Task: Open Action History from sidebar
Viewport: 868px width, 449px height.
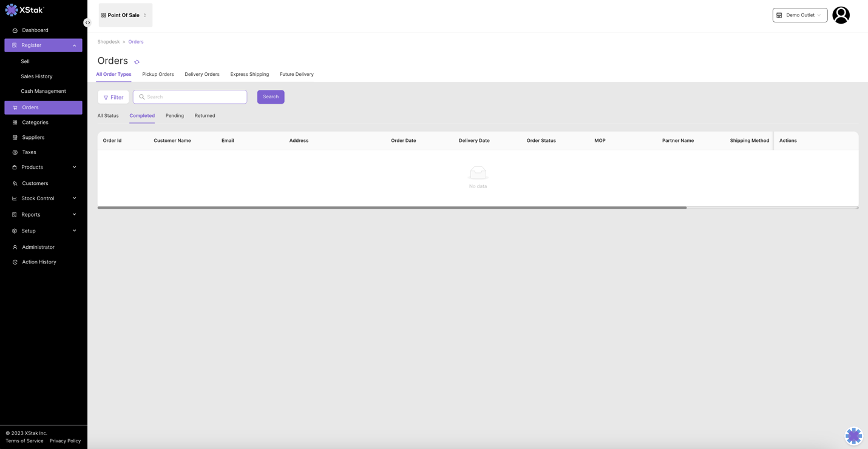Action: point(39,262)
